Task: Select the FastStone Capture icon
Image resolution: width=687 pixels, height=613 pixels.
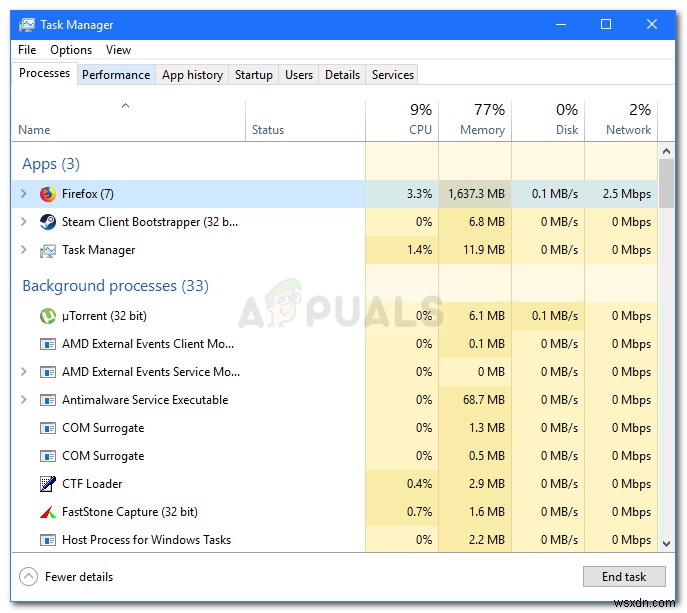Action: (x=48, y=512)
